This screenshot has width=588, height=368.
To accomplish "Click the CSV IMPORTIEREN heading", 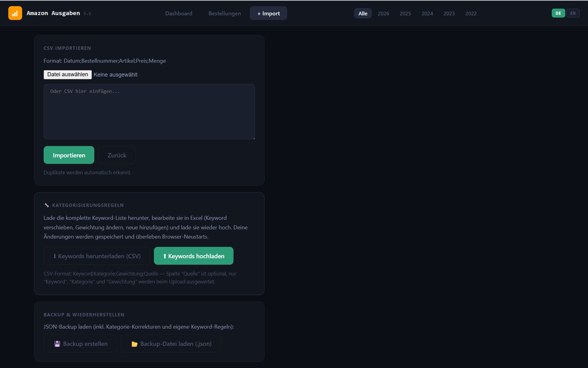I will point(67,48).
